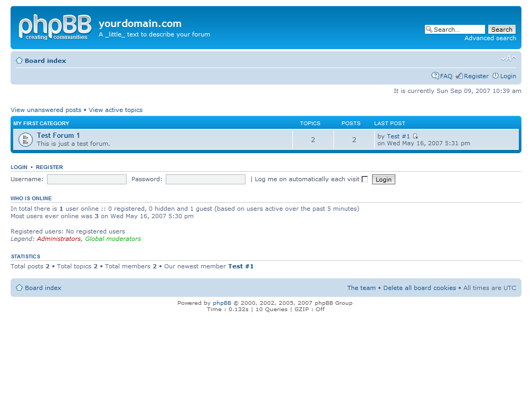Screen dimensions: 532x393
Task: Click Delete all board cookies
Action: (419, 288)
